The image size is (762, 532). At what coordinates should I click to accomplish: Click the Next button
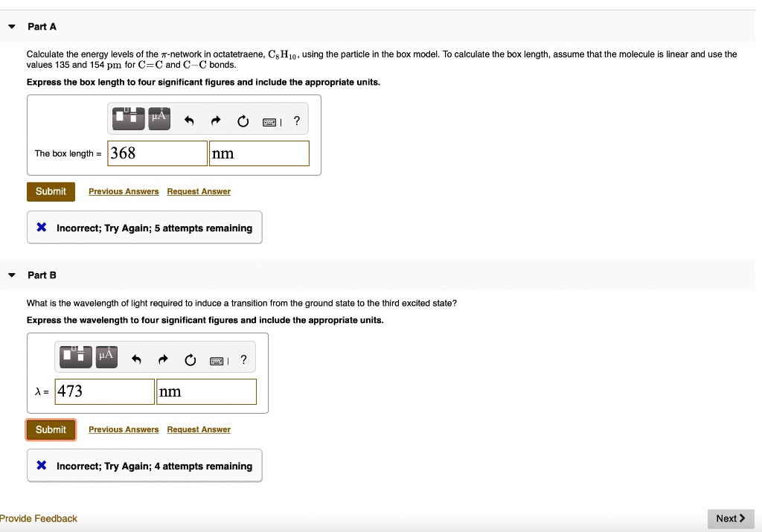pos(731,519)
